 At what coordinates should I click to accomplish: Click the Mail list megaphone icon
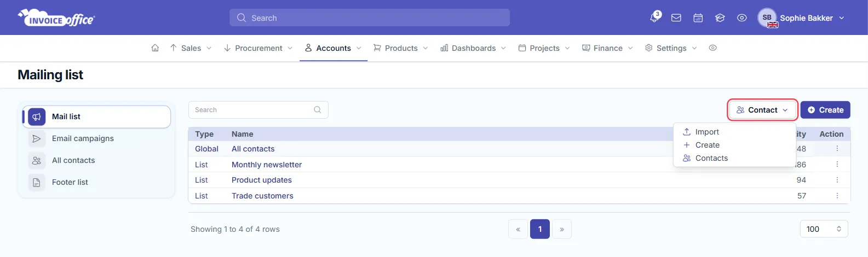37,116
